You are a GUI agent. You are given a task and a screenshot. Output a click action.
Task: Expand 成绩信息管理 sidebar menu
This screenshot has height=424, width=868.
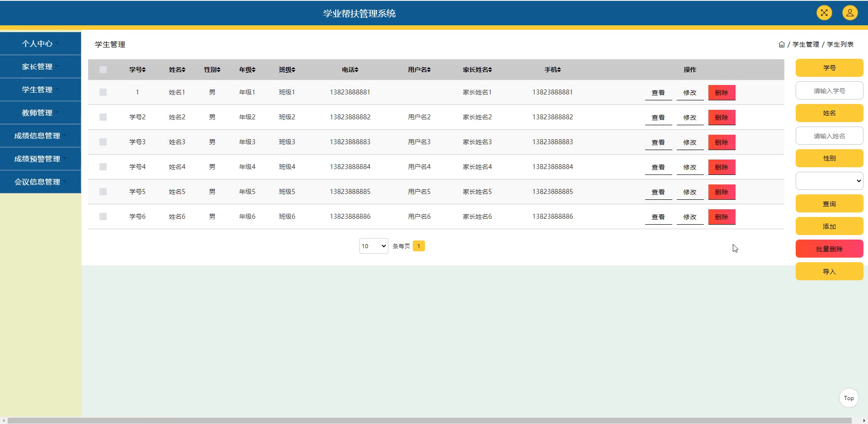40,136
